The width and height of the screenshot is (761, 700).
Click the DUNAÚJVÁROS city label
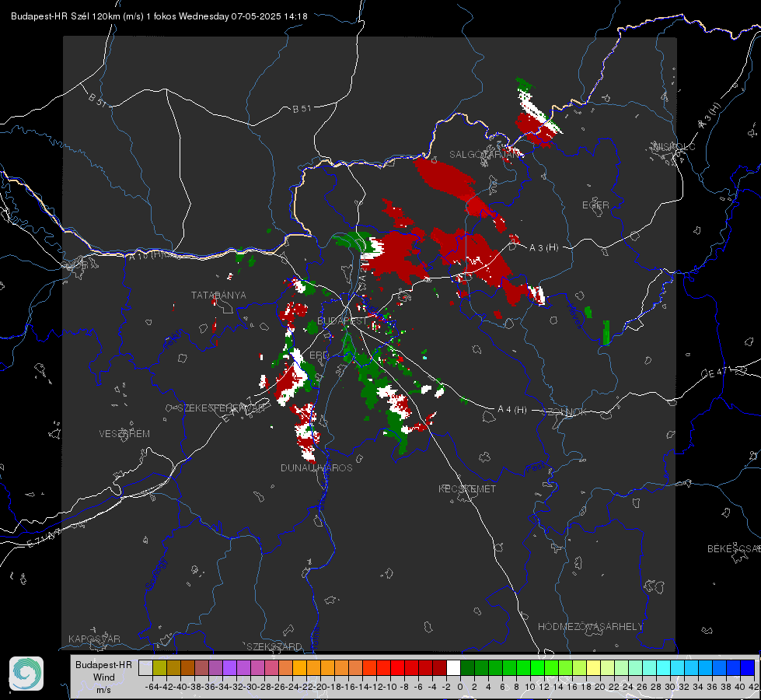click(x=316, y=467)
